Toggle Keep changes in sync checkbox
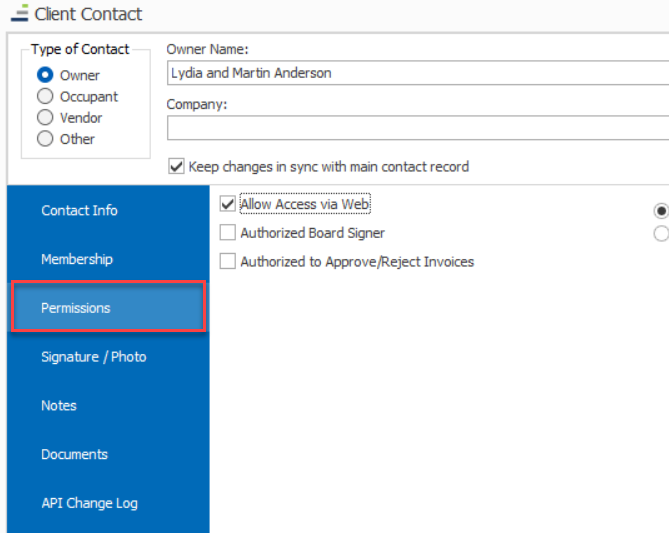 [x=176, y=166]
